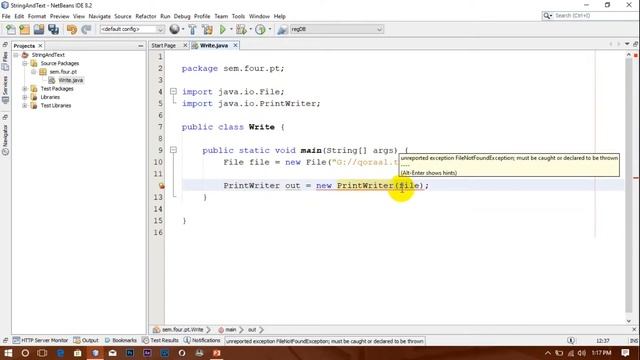Image resolution: width=640 pixels, height=360 pixels.
Task: Open the Debug Project dropdown arrow
Action: coord(250,29)
